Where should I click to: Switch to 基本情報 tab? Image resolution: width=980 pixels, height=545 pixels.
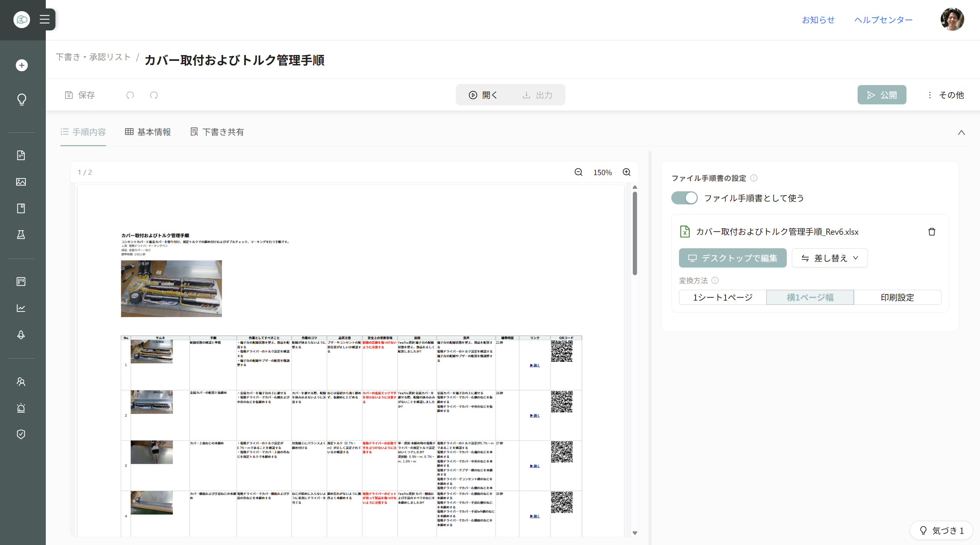pos(148,132)
